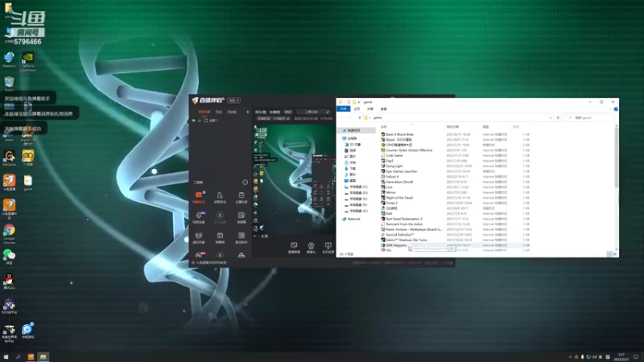This screenshot has width=644, height=362.
Task: Select Back 4 Blood Beta shortcut
Action: click(x=398, y=134)
